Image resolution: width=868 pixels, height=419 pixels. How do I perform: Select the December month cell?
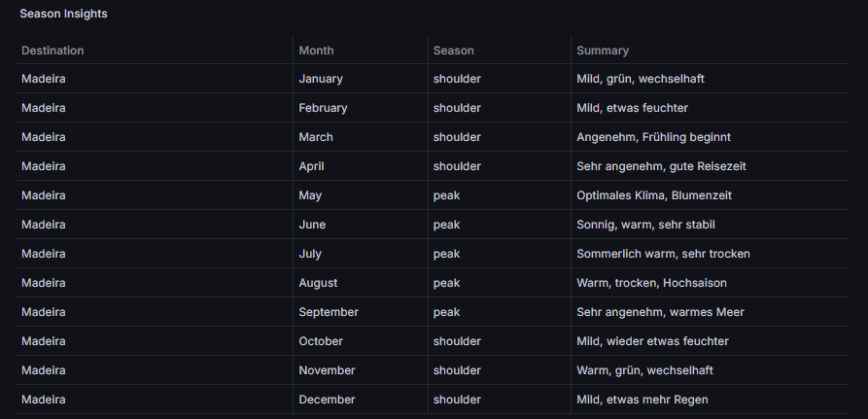327,400
